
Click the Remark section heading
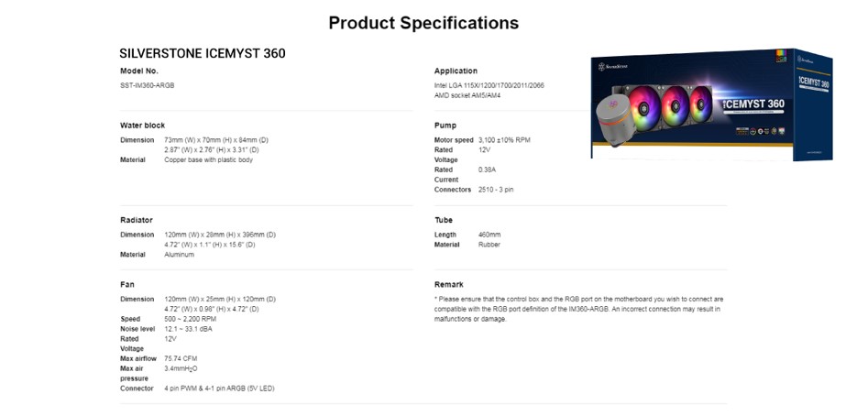449,284
